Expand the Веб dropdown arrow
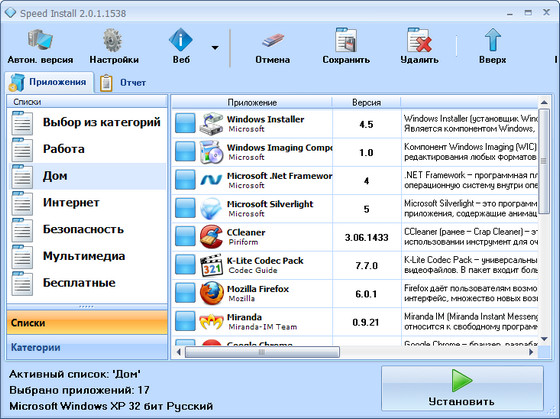Image resolution: width=560 pixels, height=419 pixels. pyautogui.click(x=215, y=47)
